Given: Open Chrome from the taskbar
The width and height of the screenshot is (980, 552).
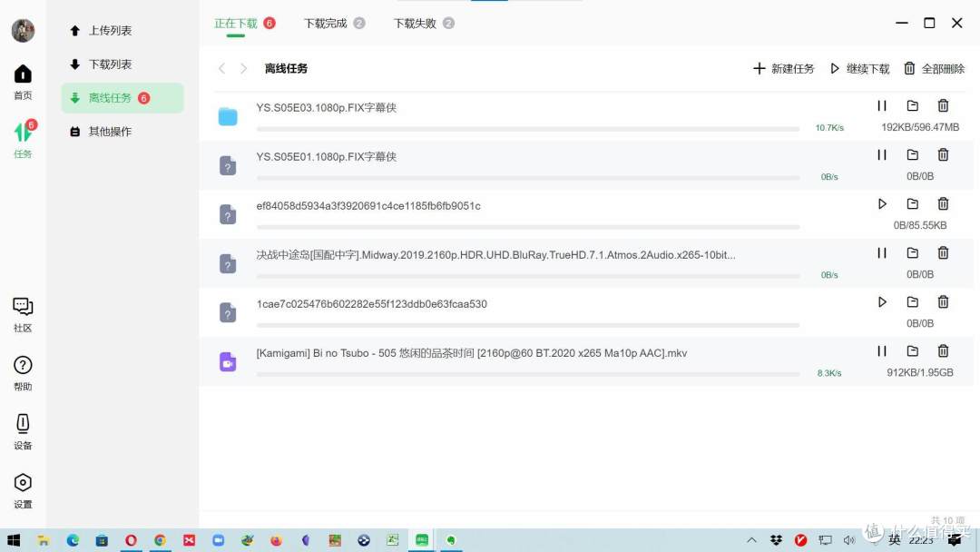Looking at the screenshot, I should click(x=160, y=540).
